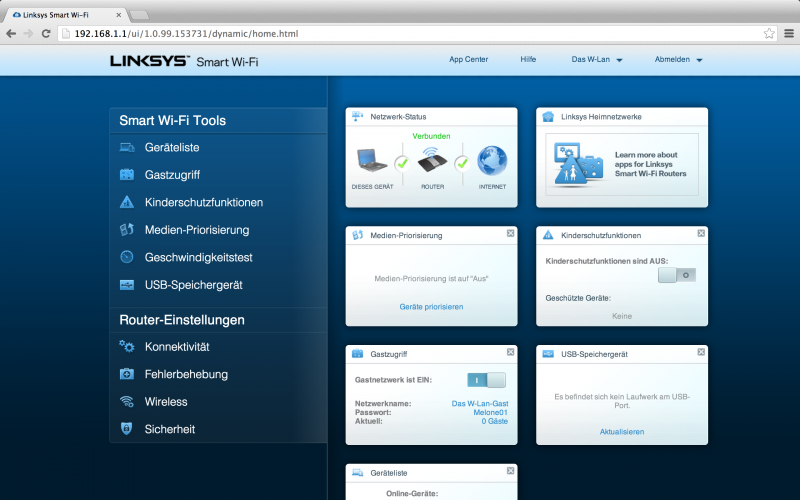
Task: Open Hilfe in the top navigation
Action: click(528, 59)
